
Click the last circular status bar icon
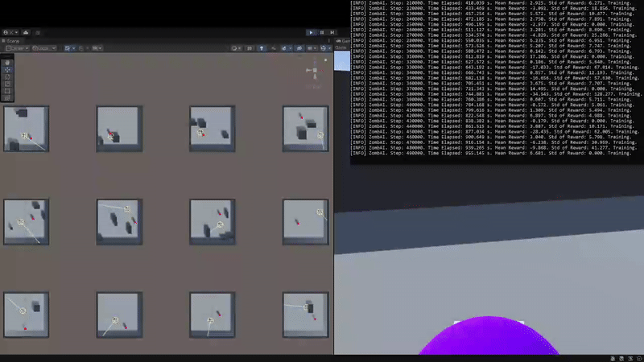click(x=639, y=359)
